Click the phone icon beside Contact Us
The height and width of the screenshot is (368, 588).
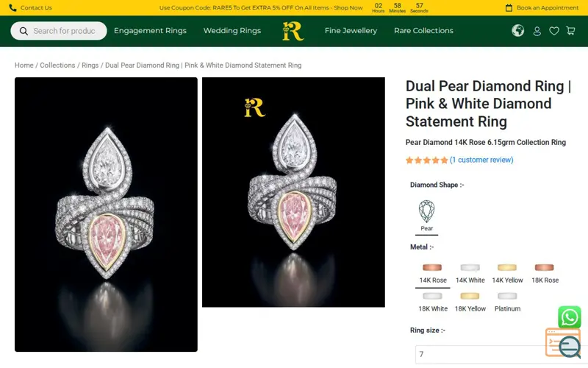point(12,7)
